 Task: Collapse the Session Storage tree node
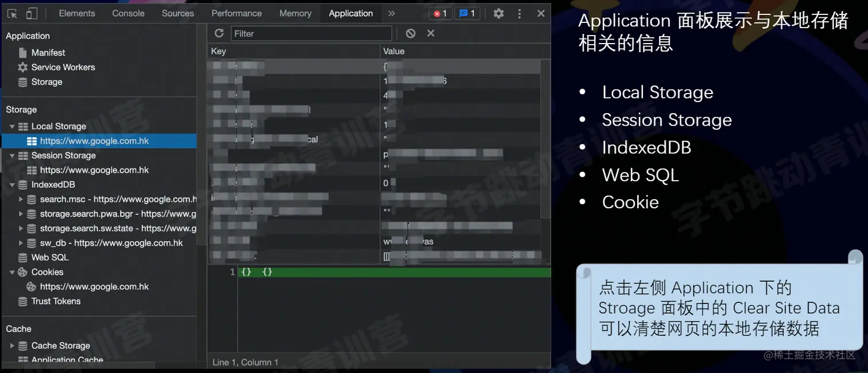pos(12,156)
